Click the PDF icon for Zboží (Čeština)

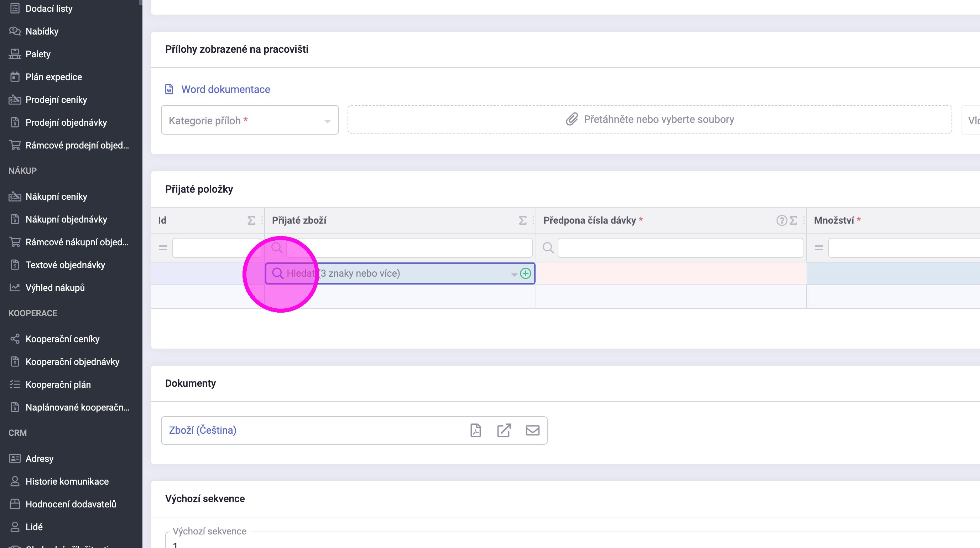[x=475, y=430]
